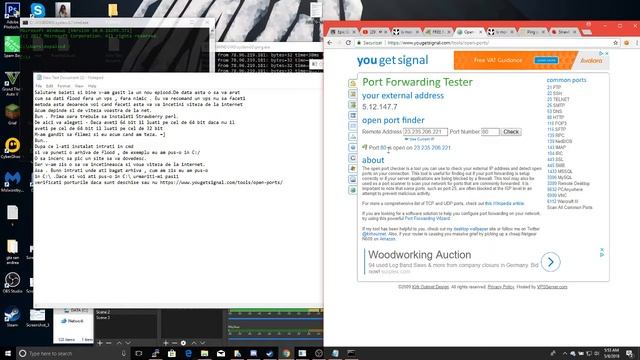Image resolution: width=640 pixels, height=360 pixels.
Task: Click yougetsignal site logo
Action: (392, 60)
